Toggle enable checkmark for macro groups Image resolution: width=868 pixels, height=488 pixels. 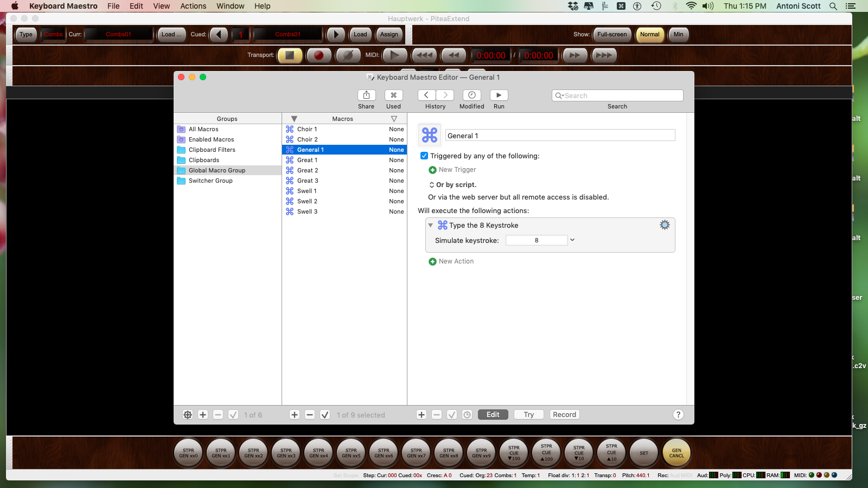(233, 415)
